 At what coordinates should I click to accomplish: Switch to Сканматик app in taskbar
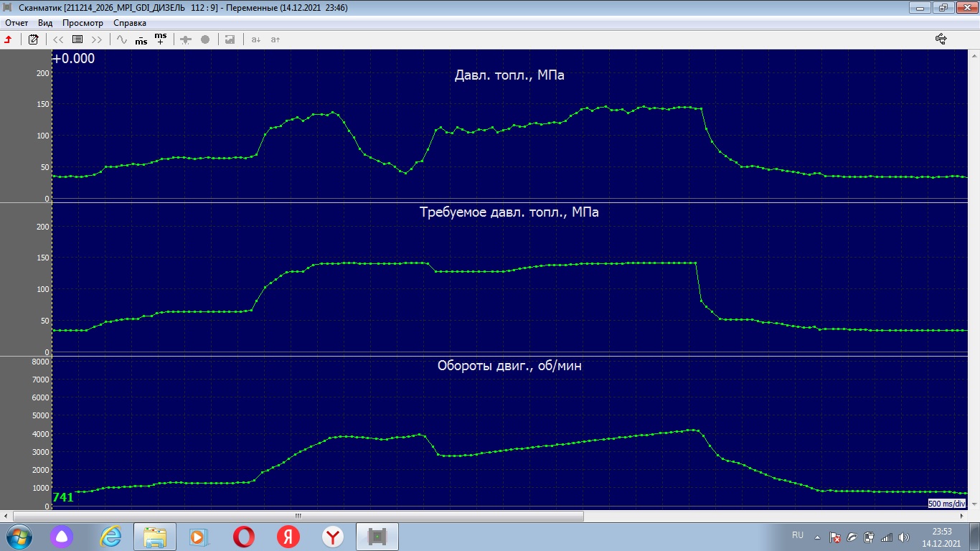click(377, 537)
